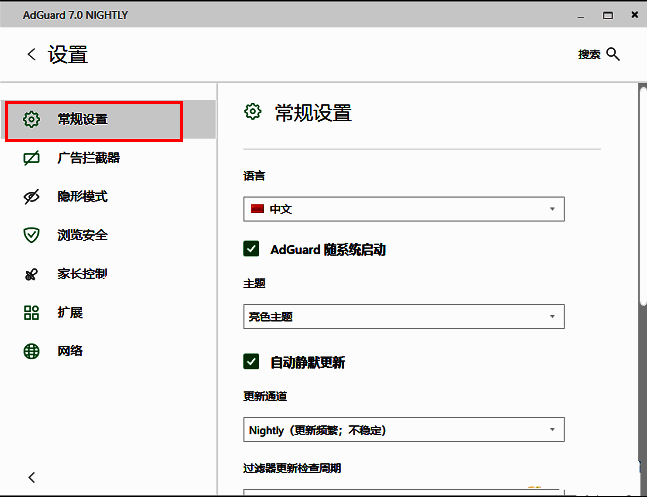Click the 扩展 extensions grid icon
Screen dimensions: 647x497
(x=31, y=313)
